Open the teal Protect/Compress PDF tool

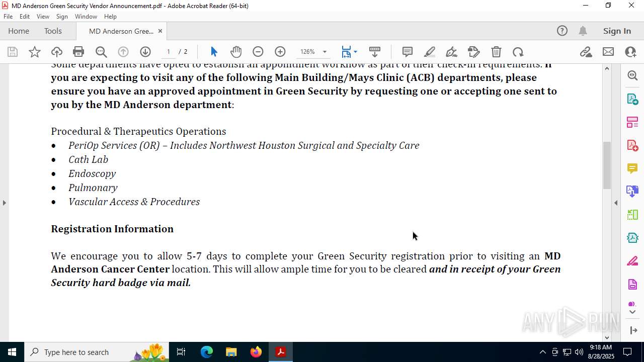pos(632,238)
